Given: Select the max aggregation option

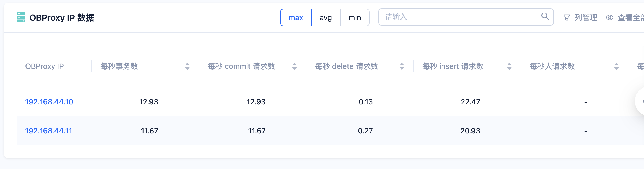Looking at the screenshot, I should point(296,17).
